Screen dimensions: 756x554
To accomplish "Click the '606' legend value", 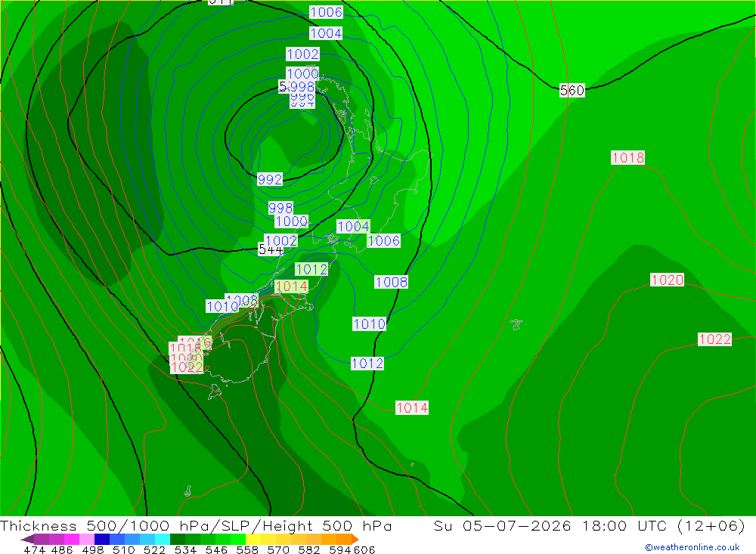I will point(364,549).
